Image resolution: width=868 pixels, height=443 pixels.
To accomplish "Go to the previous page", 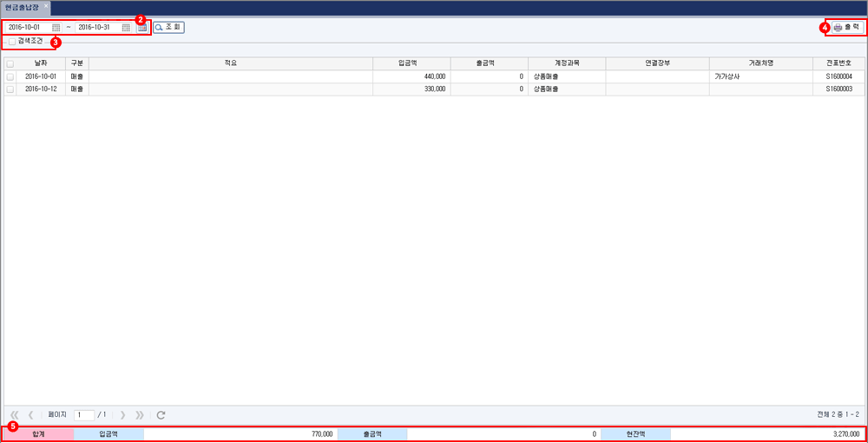I will tap(31, 414).
